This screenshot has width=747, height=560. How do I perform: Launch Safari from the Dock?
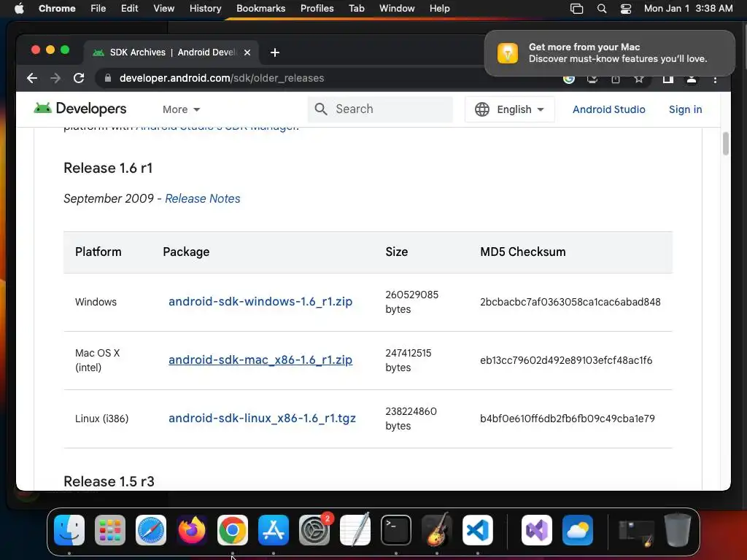tap(151, 530)
